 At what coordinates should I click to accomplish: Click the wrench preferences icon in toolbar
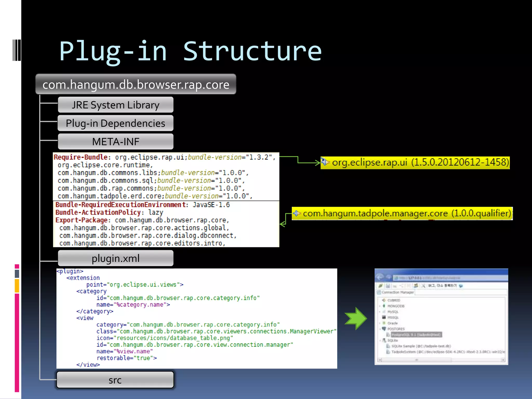(423, 285)
